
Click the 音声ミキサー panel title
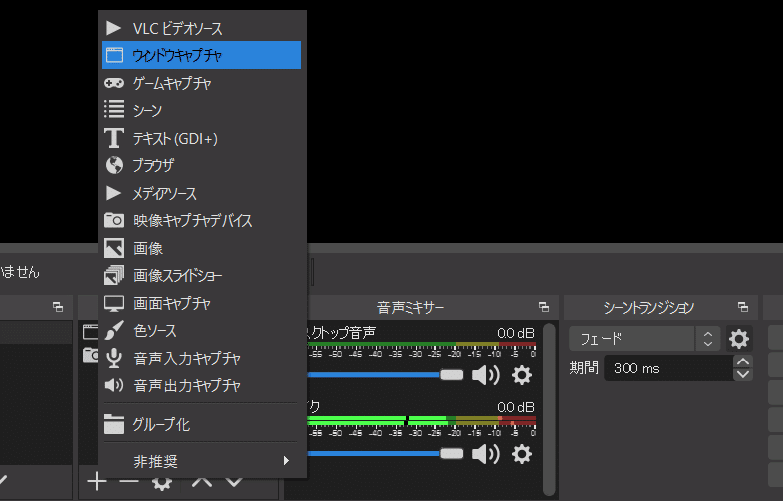pos(410,307)
